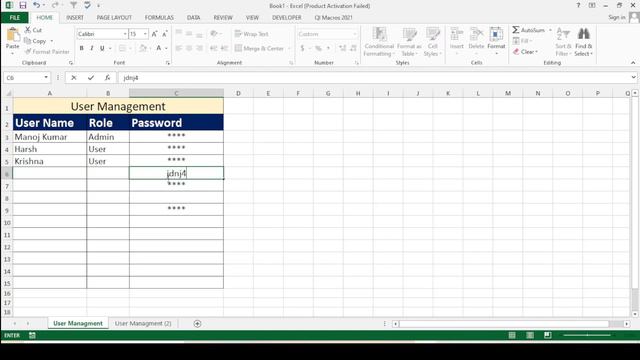640x360 pixels.
Task: Open the Custom number format dropdown
Action: click(x=355, y=34)
